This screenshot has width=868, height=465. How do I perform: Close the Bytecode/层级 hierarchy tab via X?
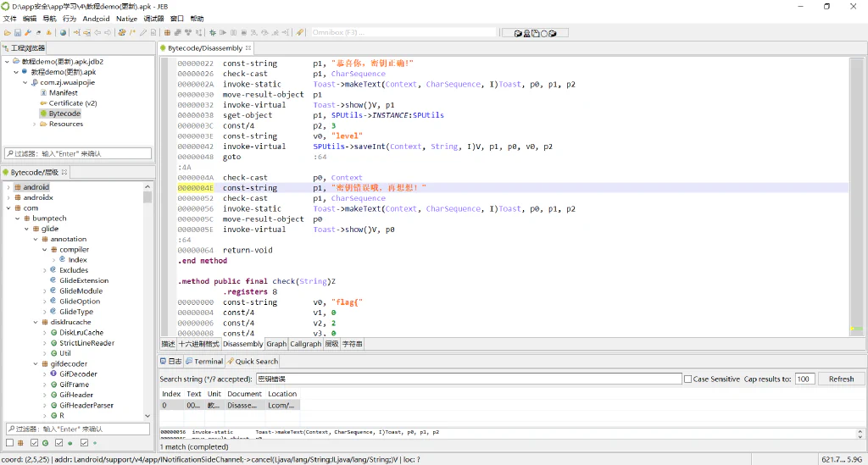tap(64, 172)
